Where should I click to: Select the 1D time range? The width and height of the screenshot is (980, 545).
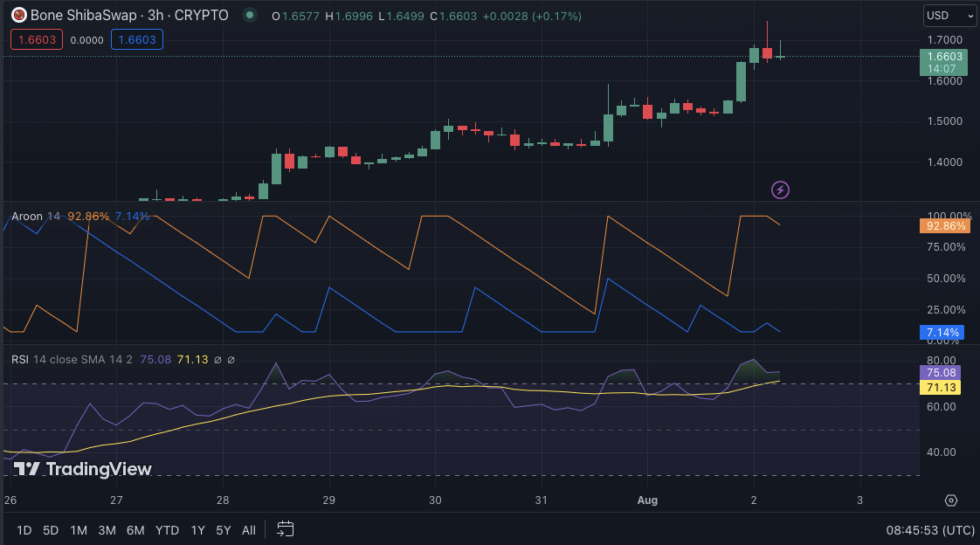pyautogui.click(x=24, y=530)
